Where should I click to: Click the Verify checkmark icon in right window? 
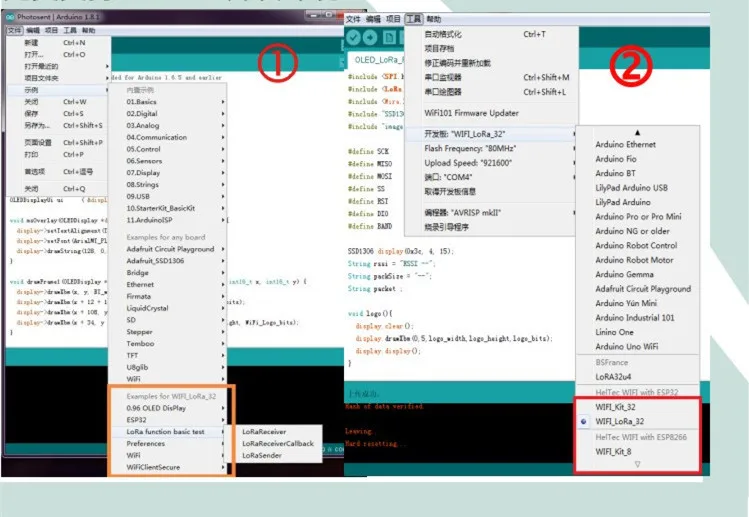tap(353, 37)
